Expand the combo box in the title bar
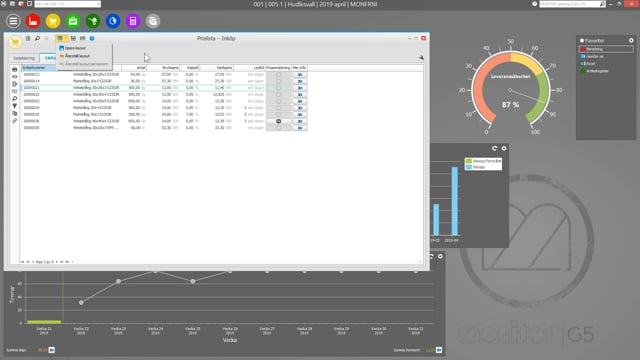Viewport: 640px width, 360px height. click(98, 4)
